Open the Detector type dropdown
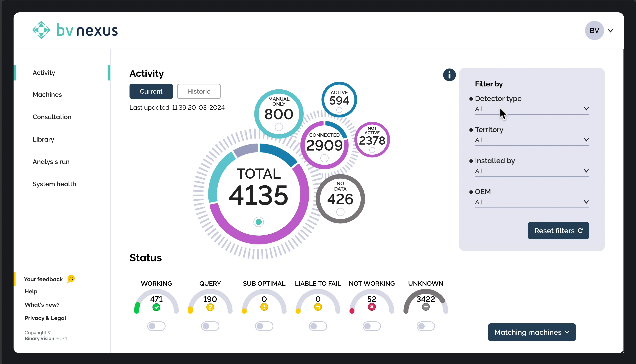The height and width of the screenshot is (364, 636). click(x=532, y=109)
